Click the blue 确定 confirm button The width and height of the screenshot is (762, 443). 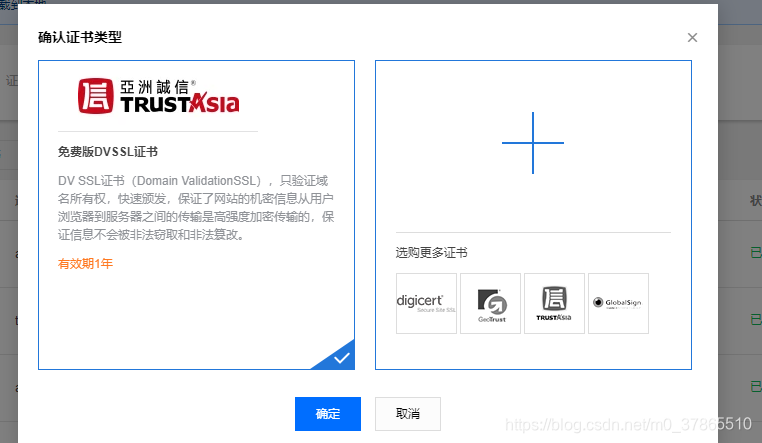(328, 414)
